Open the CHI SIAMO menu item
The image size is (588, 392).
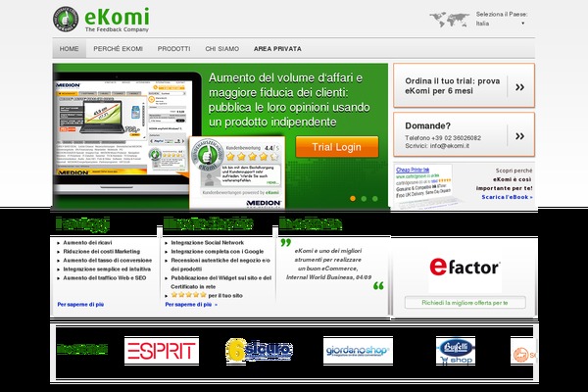[x=222, y=49]
